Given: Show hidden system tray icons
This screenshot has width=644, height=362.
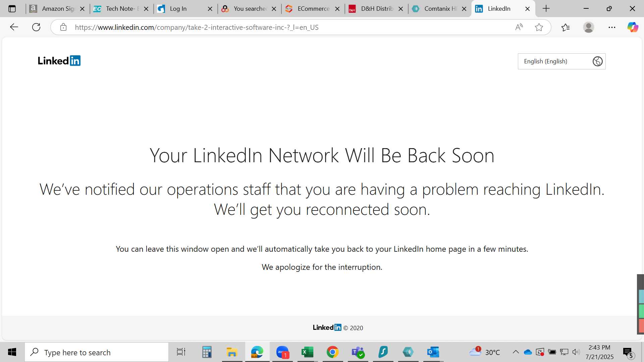Looking at the screenshot, I should (516, 352).
